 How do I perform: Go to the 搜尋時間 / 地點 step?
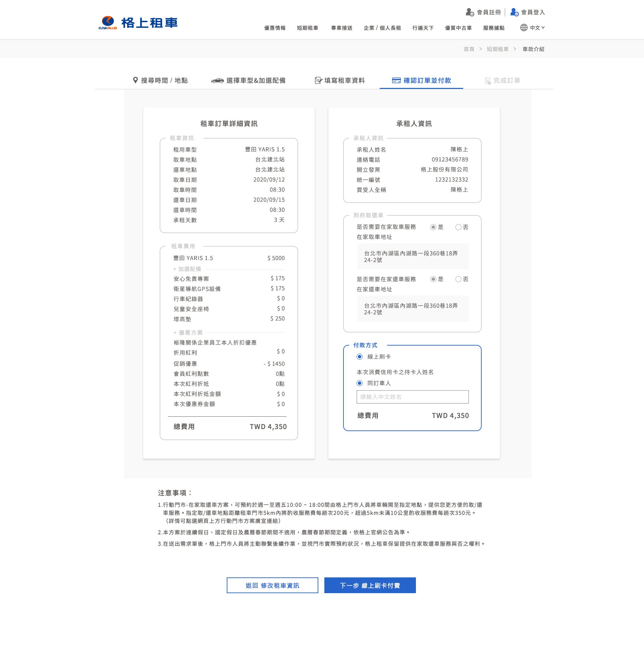pos(160,81)
